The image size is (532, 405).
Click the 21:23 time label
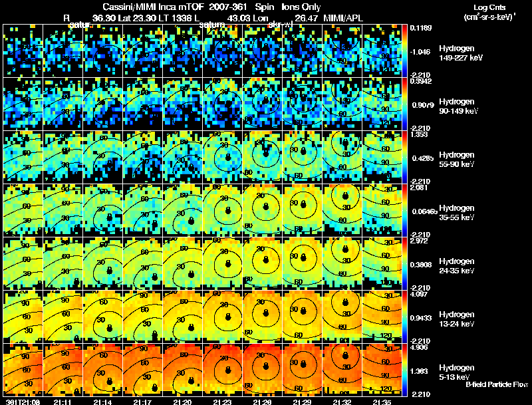coord(222,402)
